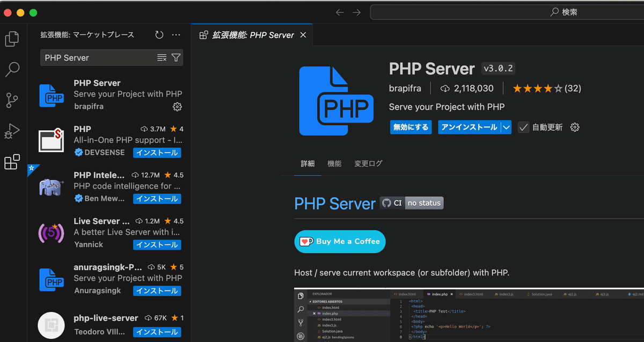The image size is (644, 342).
Task: Click the v3.0.2 version label
Action: click(499, 69)
